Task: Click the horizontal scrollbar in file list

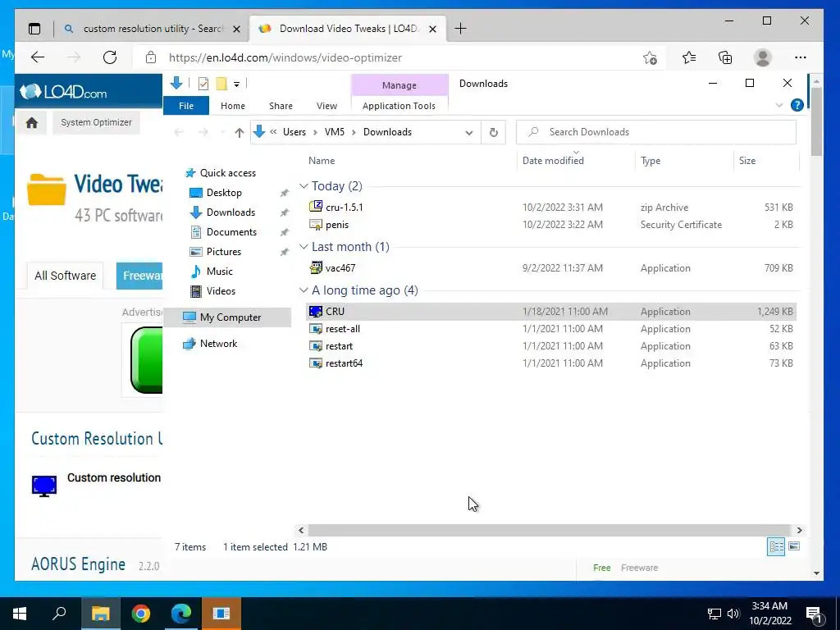Action: 549,530
